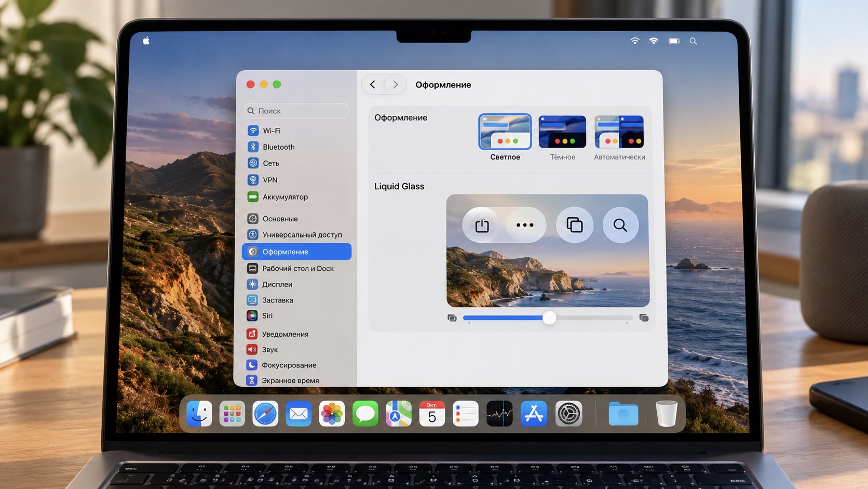Click the ellipsis button in Liquid Glass preview
Screen dimensions: 868x489
[x=525, y=225]
